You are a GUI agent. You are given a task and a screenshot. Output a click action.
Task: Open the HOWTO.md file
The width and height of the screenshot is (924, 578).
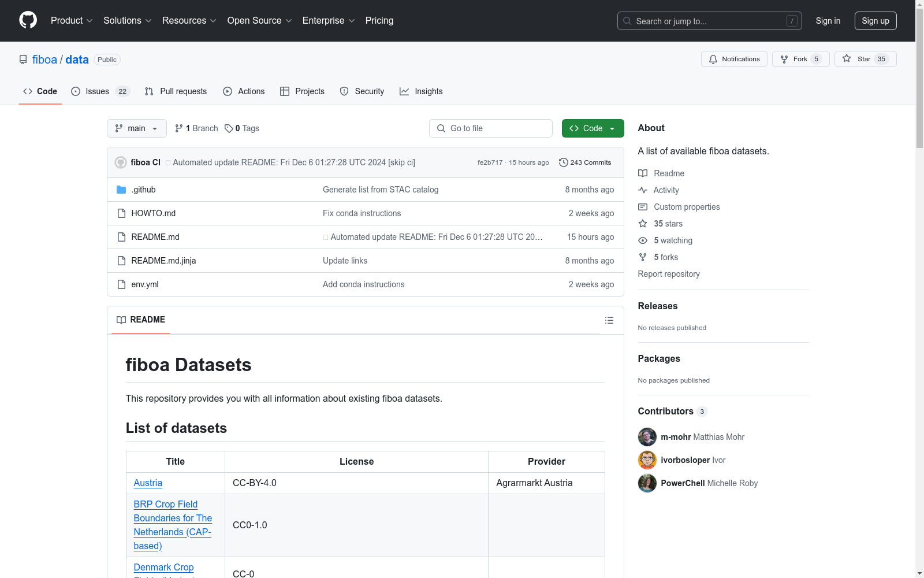(154, 213)
